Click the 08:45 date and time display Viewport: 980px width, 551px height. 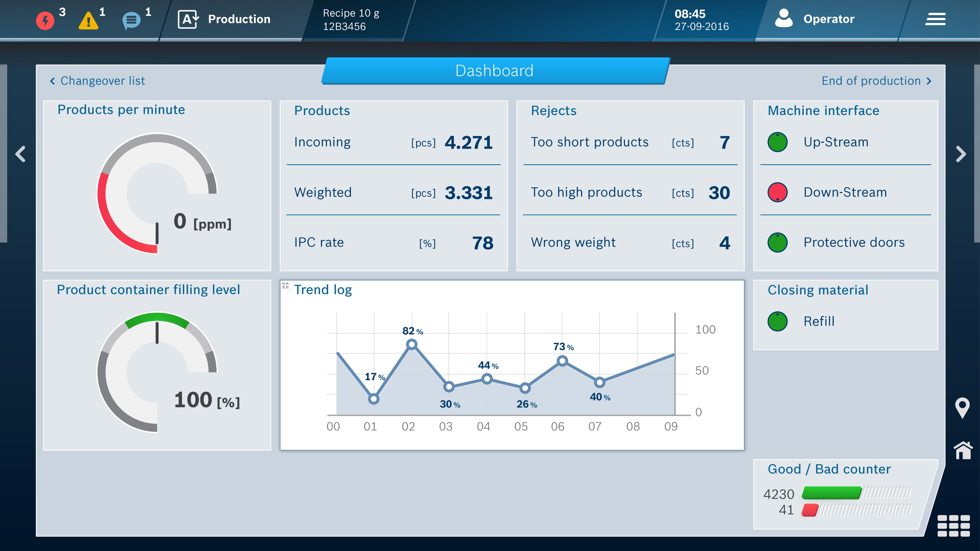point(702,20)
